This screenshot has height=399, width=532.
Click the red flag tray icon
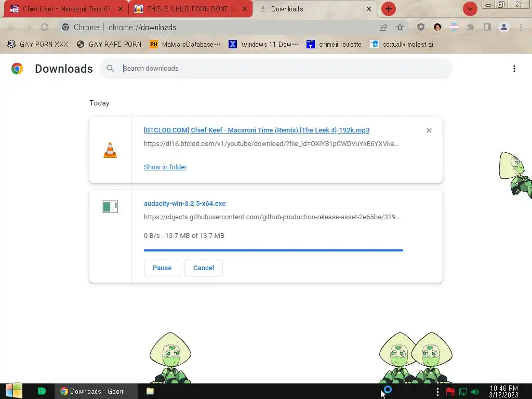tap(450, 392)
